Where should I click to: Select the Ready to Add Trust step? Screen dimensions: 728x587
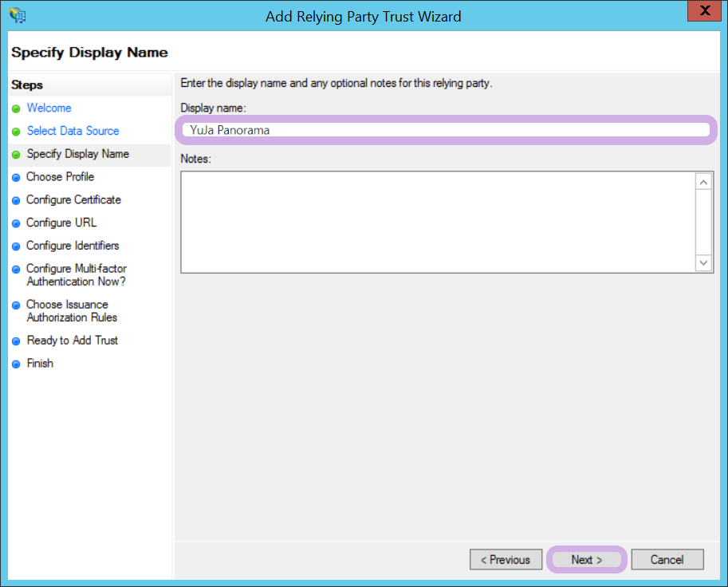pyautogui.click(x=72, y=340)
